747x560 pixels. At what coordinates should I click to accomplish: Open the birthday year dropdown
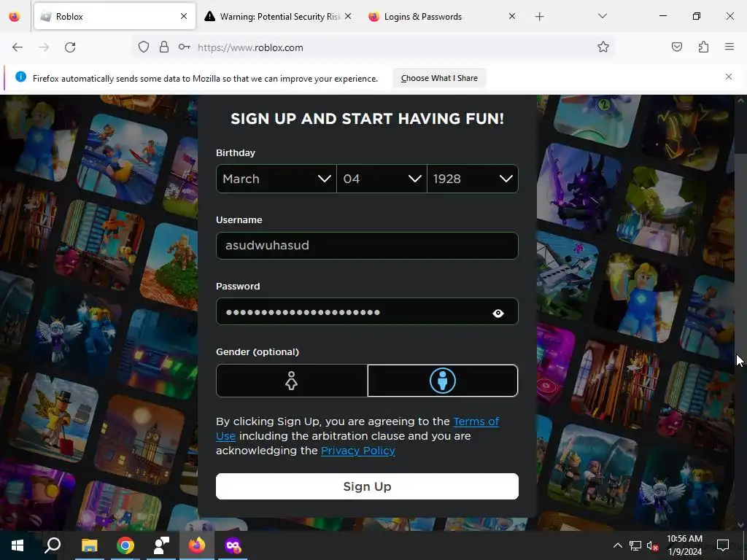pos(473,179)
